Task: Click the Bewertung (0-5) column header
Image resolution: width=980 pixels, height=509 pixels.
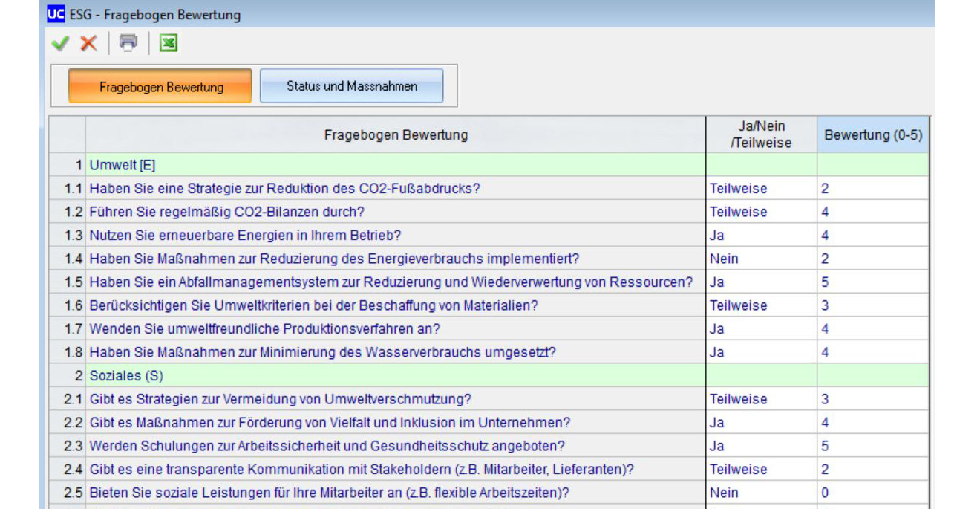Action: tap(872, 134)
